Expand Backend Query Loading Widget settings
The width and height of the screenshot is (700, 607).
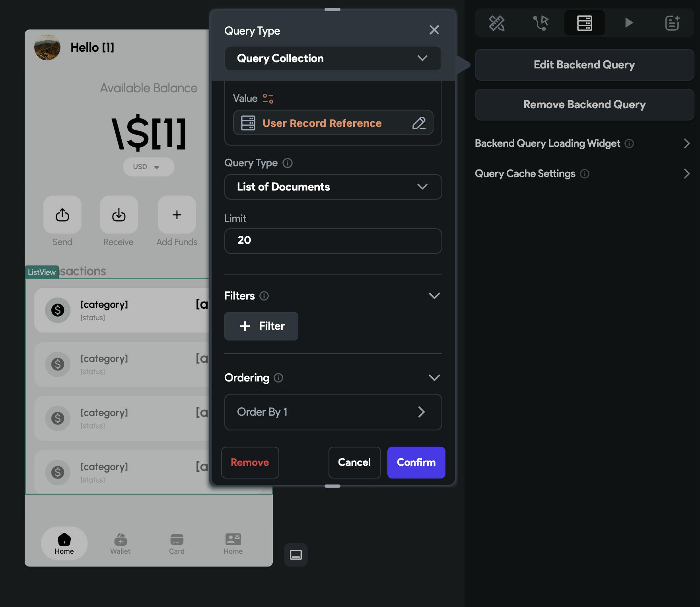(x=687, y=144)
